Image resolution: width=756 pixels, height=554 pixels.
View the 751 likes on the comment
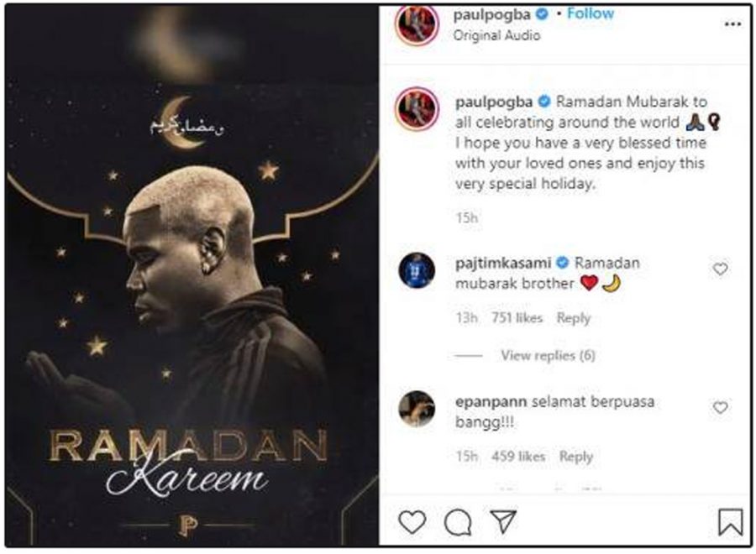(x=517, y=318)
